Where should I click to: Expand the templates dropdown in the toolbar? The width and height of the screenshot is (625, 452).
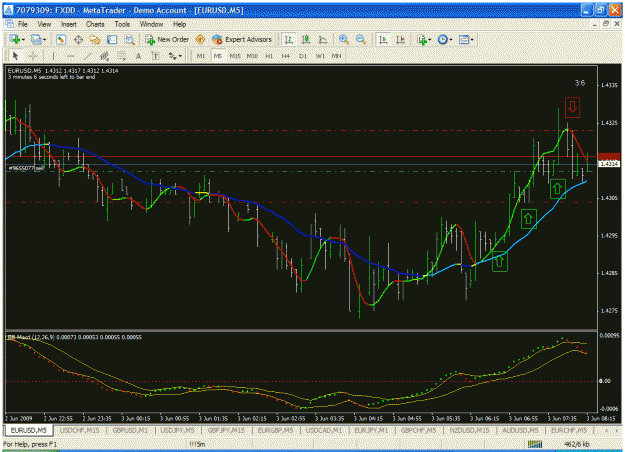point(472,39)
